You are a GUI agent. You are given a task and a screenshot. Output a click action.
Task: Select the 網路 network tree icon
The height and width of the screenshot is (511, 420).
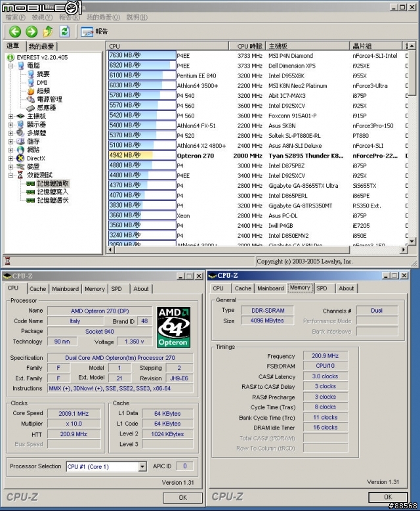coord(21,150)
